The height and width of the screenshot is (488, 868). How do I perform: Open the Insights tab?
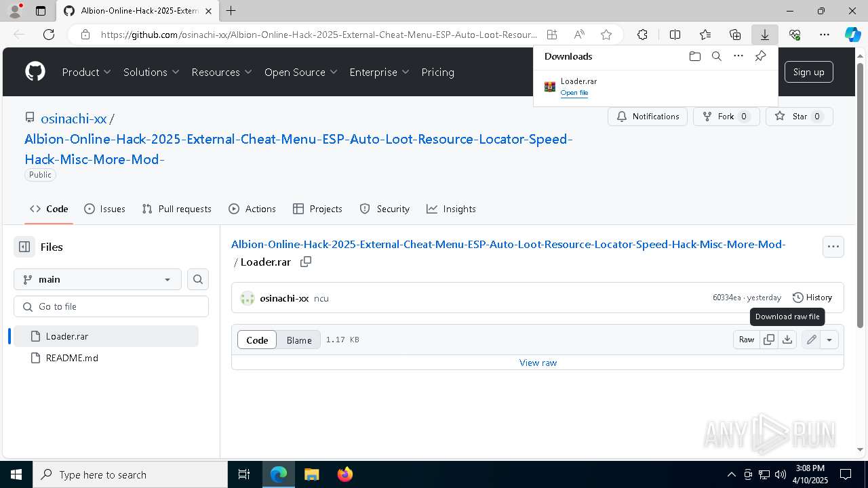[451, 209]
